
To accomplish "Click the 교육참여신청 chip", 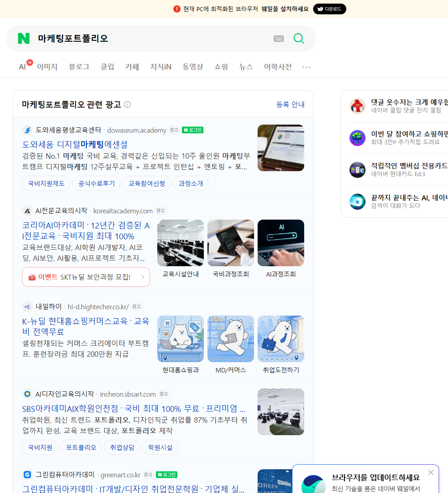I will point(147,183).
